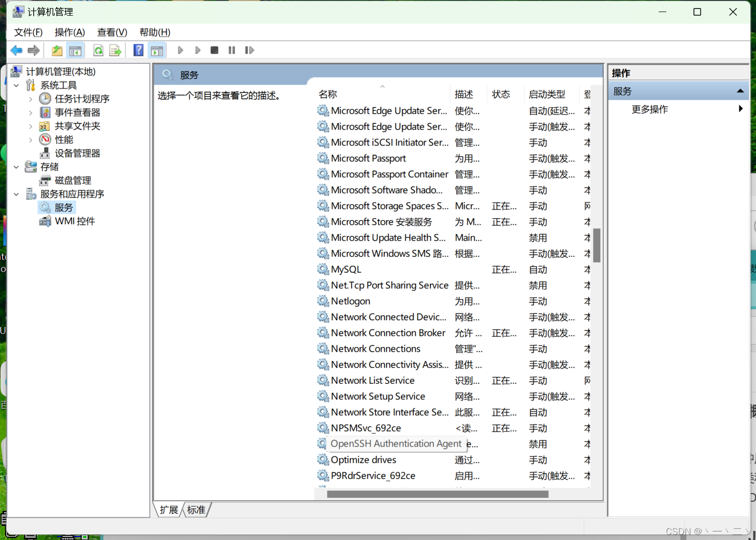756x540 pixels.
Task: Expand the 性能 node chevron
Action: (x=31, y=140)
